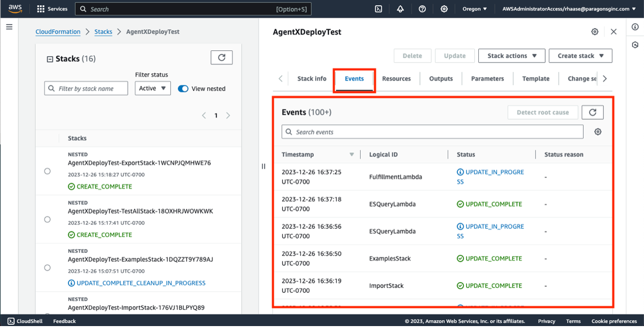Open stack detail preferences gear

595,32
